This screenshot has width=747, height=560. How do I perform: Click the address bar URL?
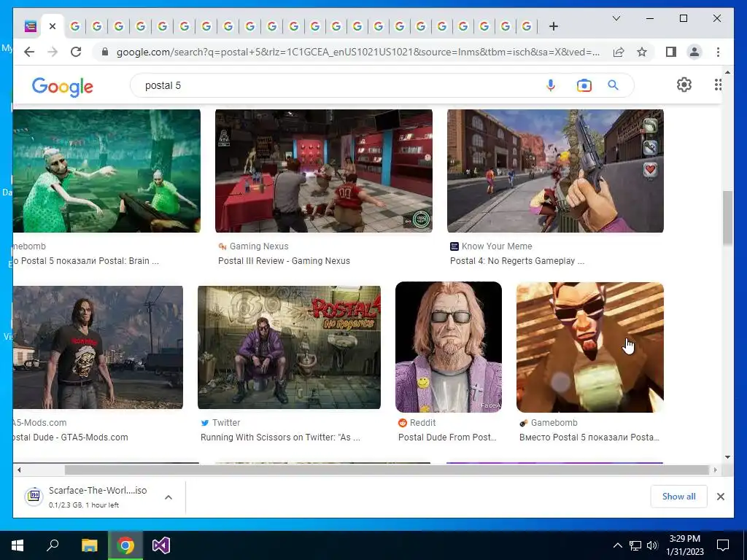(358, 52)
